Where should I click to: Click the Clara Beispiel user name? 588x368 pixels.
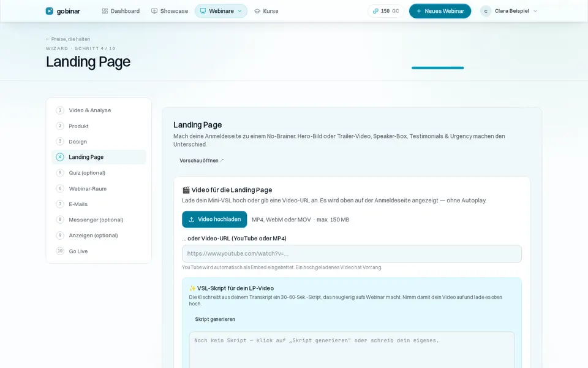point(512,11)
